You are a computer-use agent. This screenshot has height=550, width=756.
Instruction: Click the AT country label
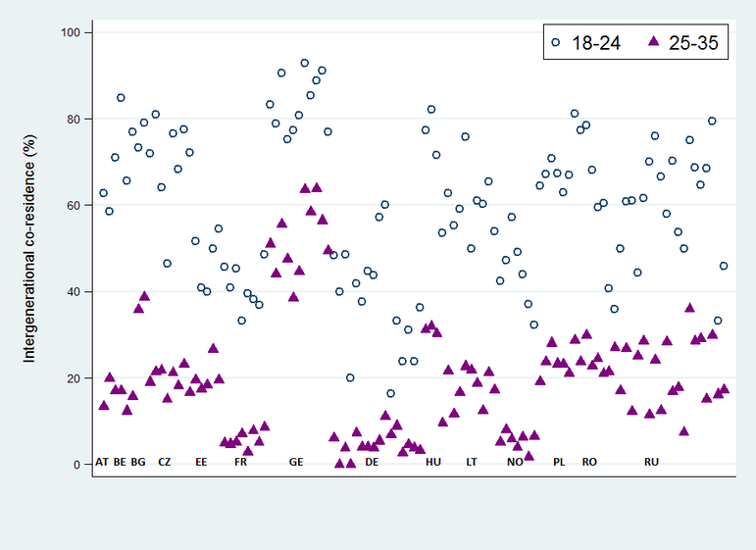102,462
